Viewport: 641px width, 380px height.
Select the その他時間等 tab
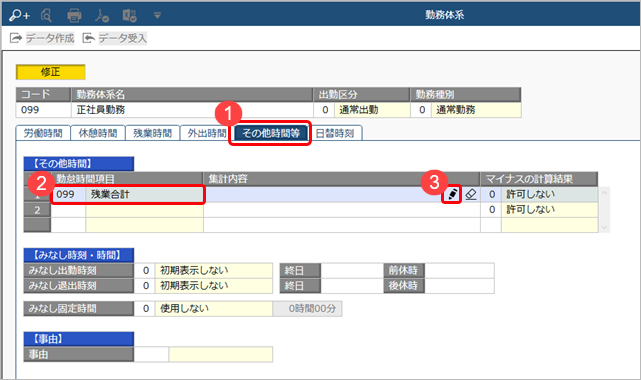(271, 133)
